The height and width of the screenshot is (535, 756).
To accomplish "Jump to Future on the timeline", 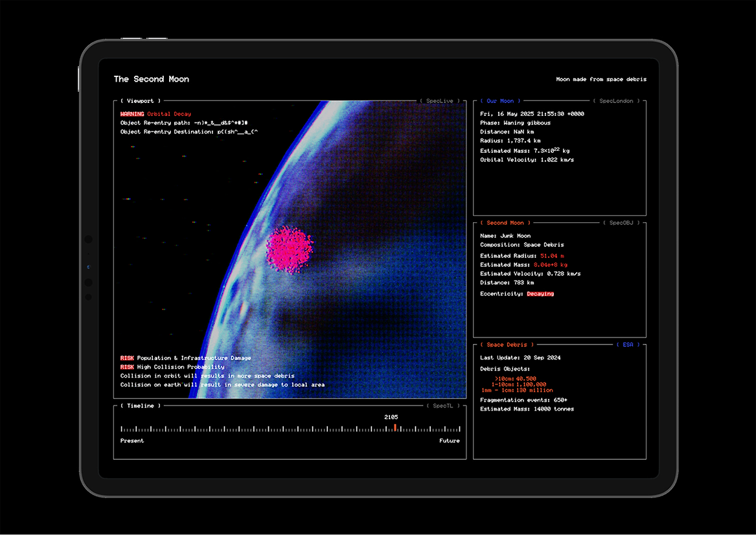I will point(449,441).
